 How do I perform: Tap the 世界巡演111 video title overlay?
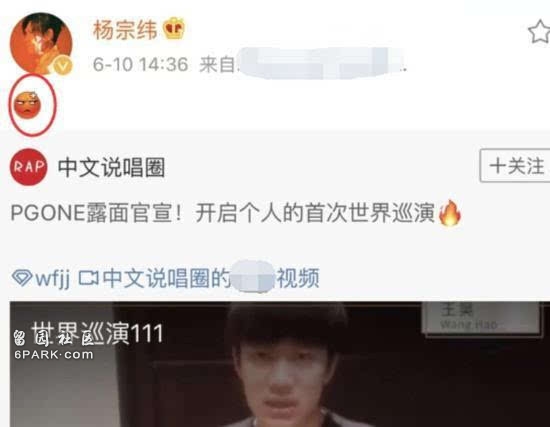(98, 333)
